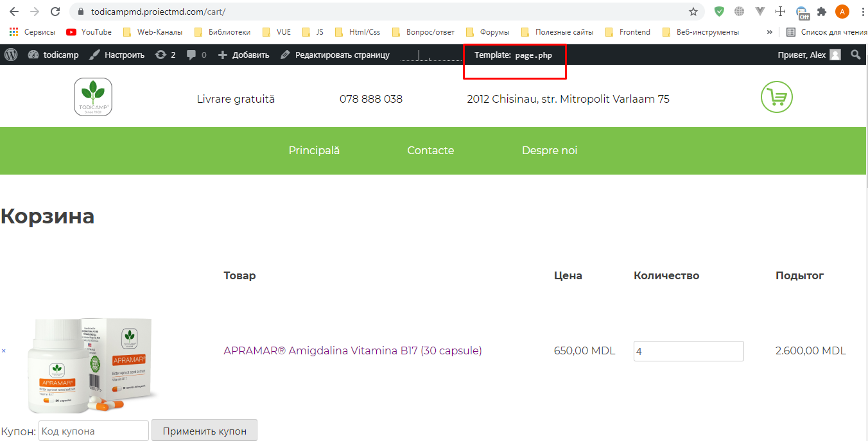The width and height of the screenshot is (868, 441).
Task: Open the admin bar search magnifier
Action: tap(855, 55)
